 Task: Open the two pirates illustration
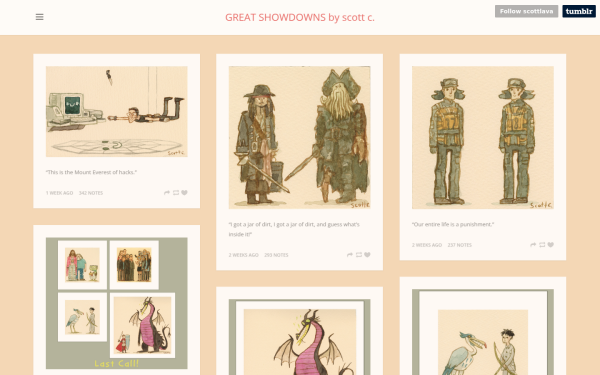click(300, 137)
